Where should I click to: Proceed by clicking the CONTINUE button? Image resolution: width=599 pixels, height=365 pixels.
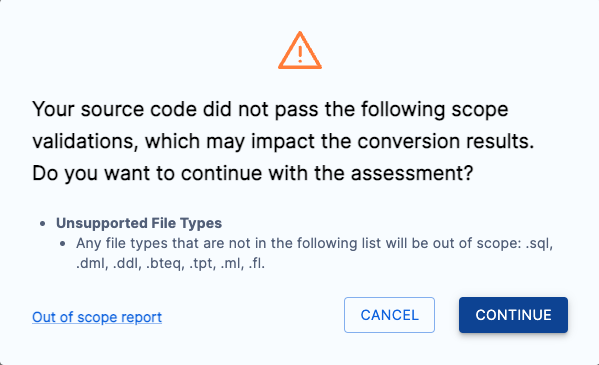[513, 315]
